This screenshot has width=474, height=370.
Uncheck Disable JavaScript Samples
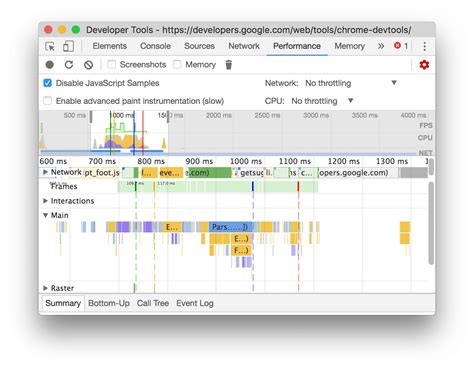coord(48,83)
